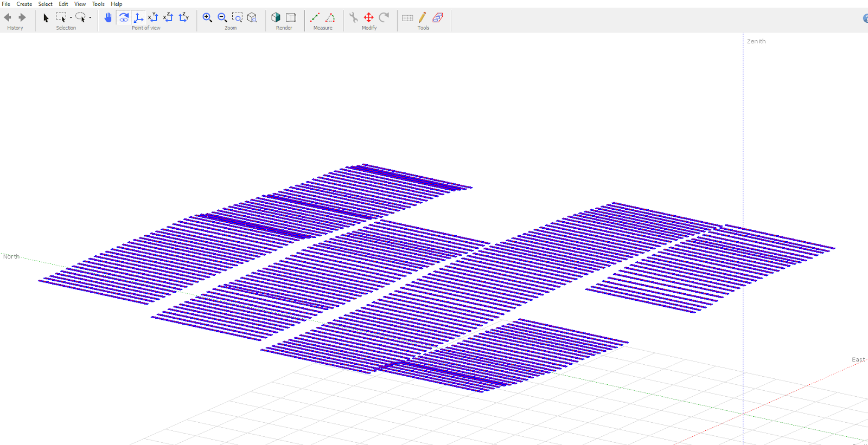Open the Select menu
This screenshot has width=868, height=445.
click(46, 4)
